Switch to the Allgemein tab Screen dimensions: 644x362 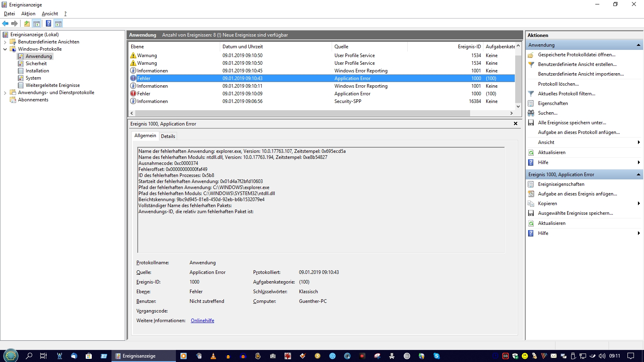(x=145, y=136)
